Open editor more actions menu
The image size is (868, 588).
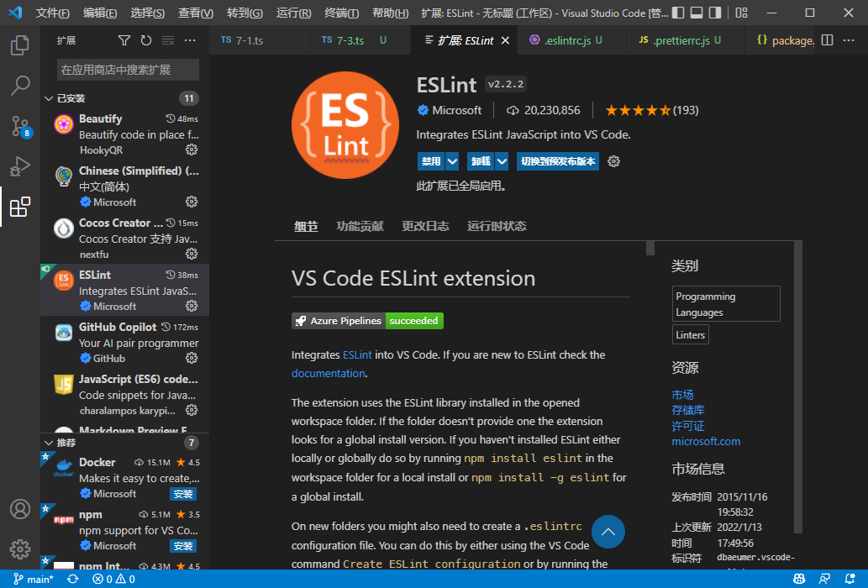[849, 40]
